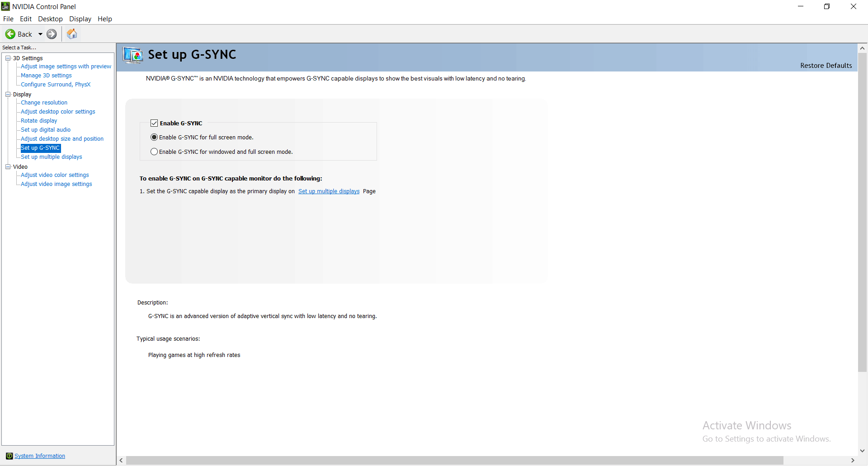Collapse the 3D Settings tree node
The image size is (868, 466).
point(8,58)
